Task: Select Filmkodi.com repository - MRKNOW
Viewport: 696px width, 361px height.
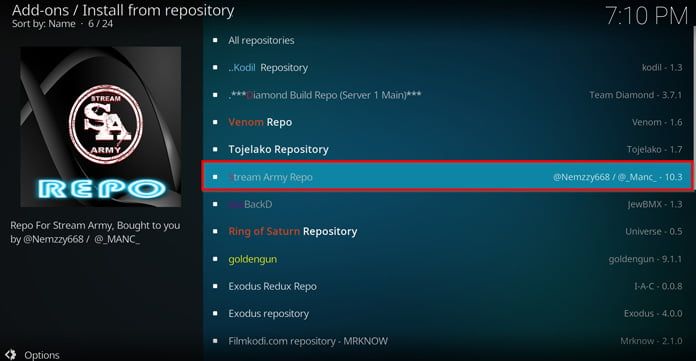Action: tap(447, 341)
